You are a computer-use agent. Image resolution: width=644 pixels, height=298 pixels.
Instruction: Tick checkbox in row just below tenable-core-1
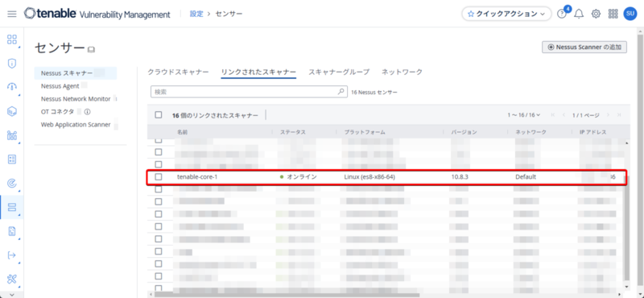pyautogui.click(x=159, y=189)
